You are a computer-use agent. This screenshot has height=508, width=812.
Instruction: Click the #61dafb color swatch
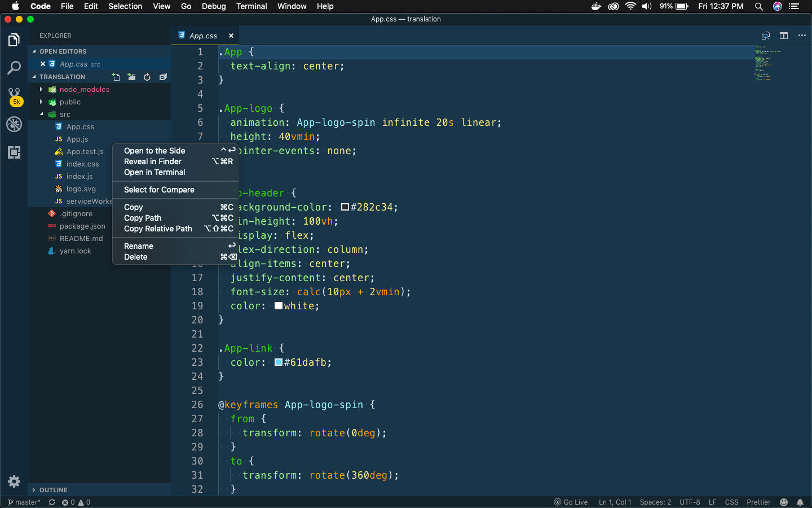click(279, 362)
